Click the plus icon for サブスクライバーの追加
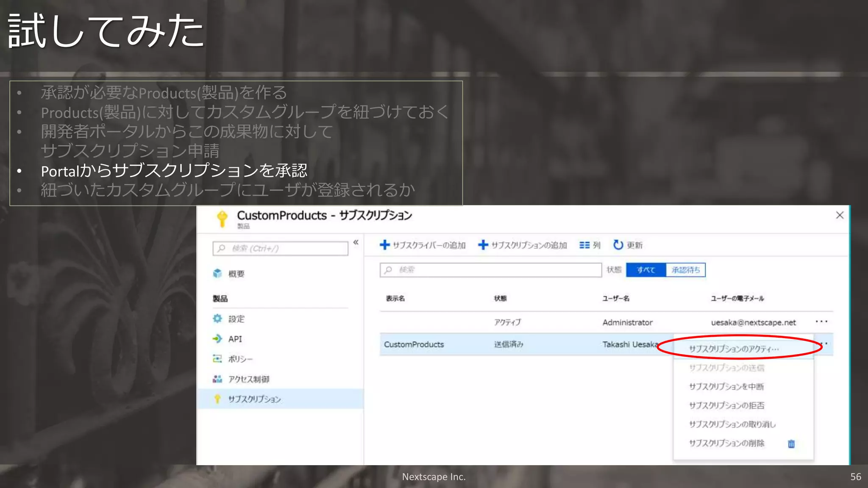 click(384, 245)
